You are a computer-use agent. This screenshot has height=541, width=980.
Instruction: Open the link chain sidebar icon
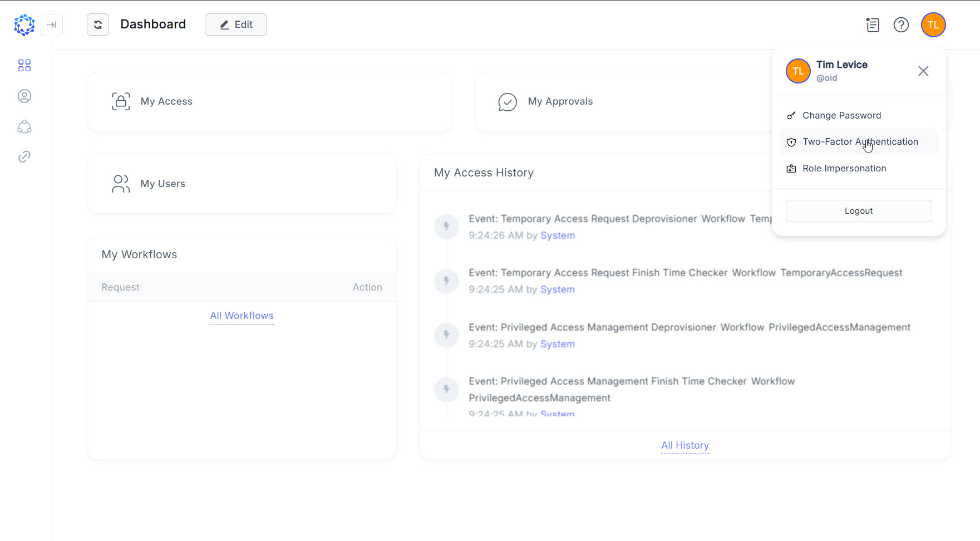pos(24,157)
